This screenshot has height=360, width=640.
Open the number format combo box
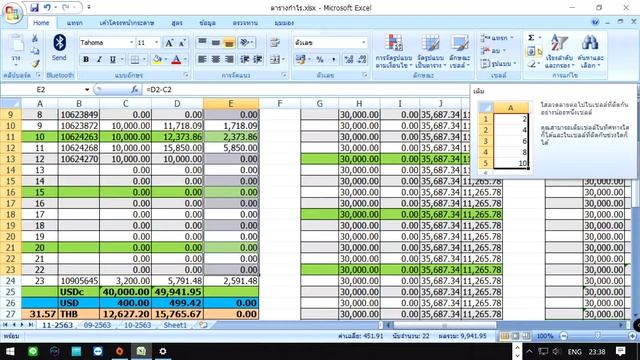click(x=330, y=42)
